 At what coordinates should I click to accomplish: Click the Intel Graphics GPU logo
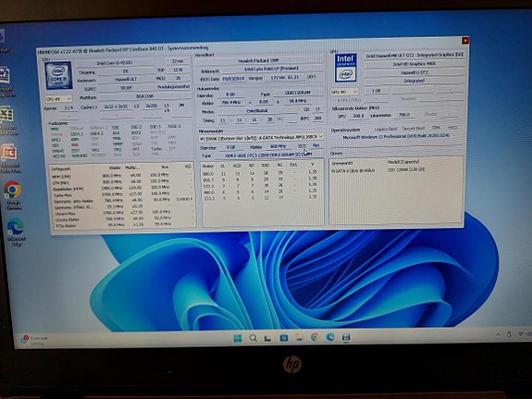click(x=345, y=68)
